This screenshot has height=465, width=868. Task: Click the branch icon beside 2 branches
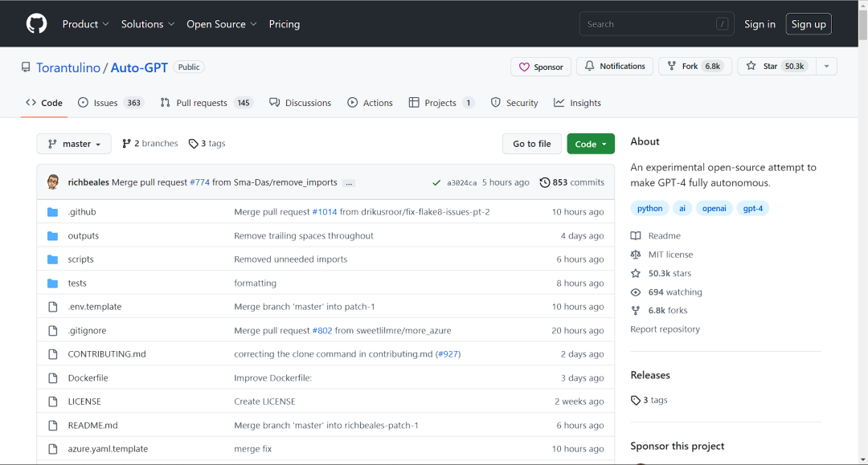coord(126,144)
